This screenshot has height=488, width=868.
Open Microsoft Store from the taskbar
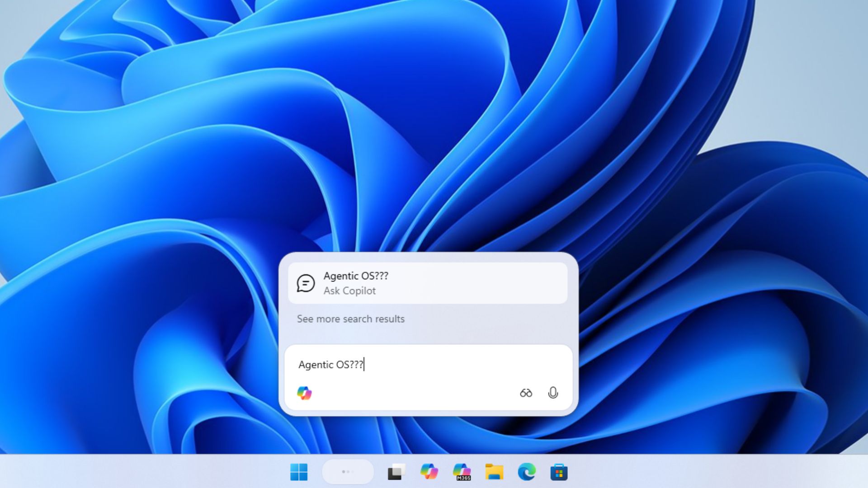tap(559, 472)
